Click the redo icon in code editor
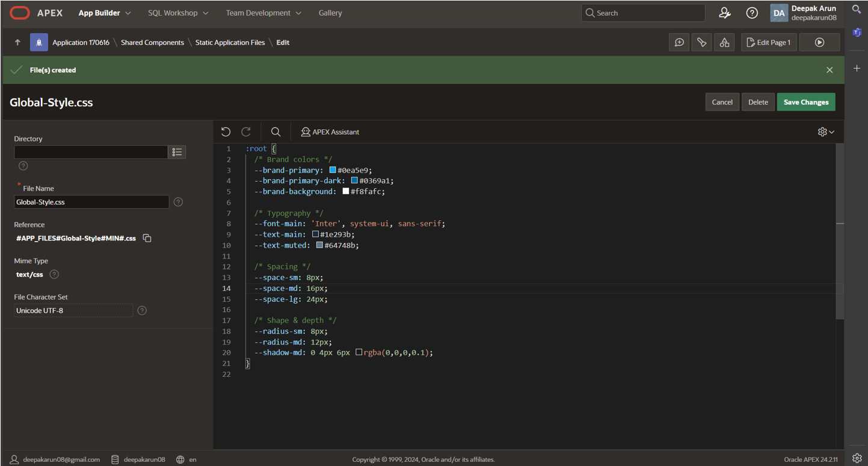The width and height of the screenshot is (868, 466). point(246,132)
